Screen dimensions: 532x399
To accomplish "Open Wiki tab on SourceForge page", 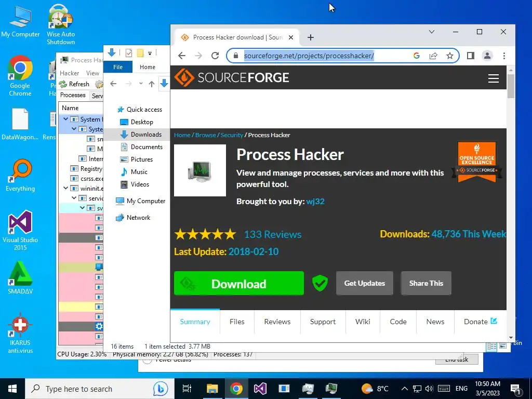I will (363, 322).
